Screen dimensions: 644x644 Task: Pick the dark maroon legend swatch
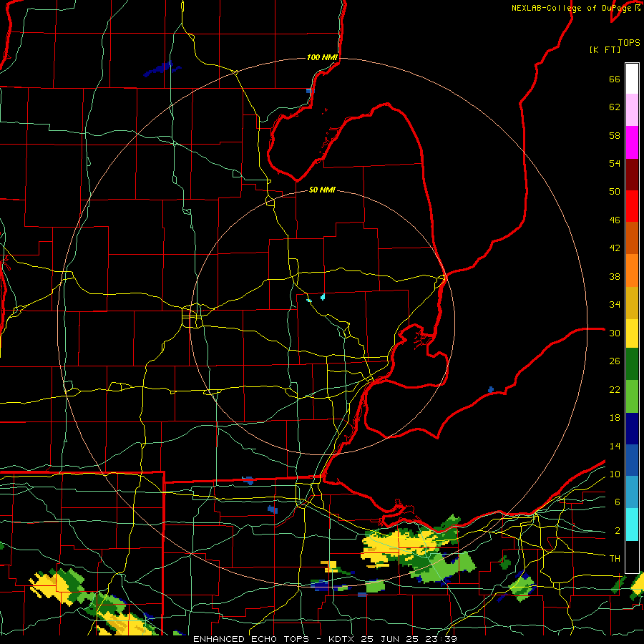pyautogui.click(x=632, y=175)
